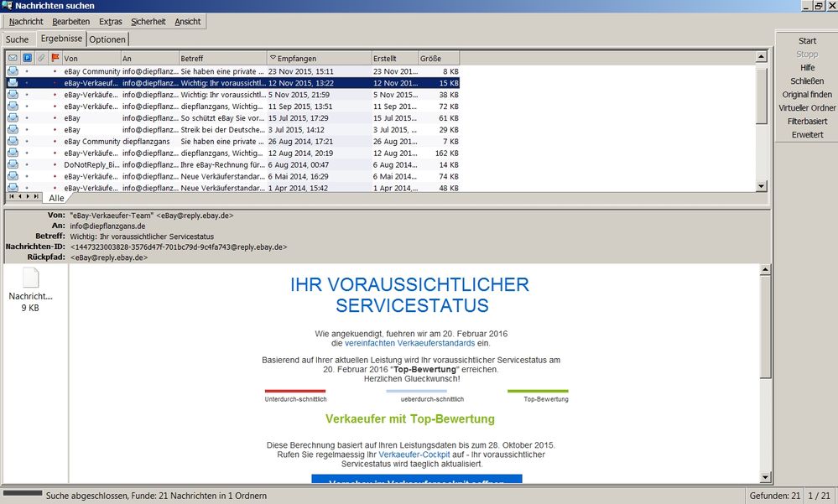Switch to the Suche tab
Screen dimensions: 838x504
tap(17, 39)
